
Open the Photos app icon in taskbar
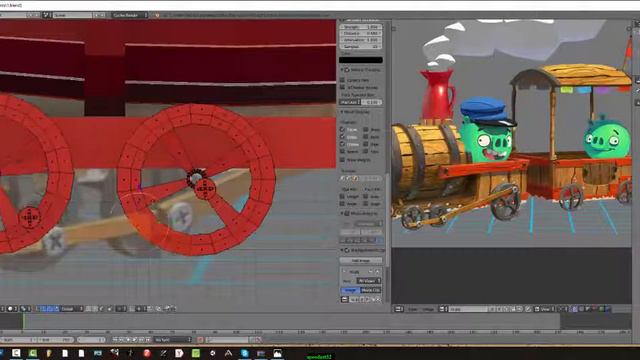[278, 353]
